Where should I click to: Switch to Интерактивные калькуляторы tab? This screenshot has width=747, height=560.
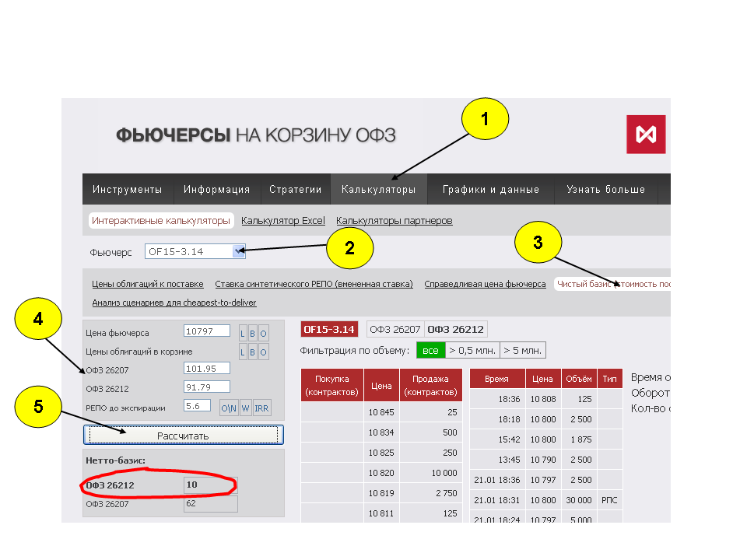[x=161, y=220]
